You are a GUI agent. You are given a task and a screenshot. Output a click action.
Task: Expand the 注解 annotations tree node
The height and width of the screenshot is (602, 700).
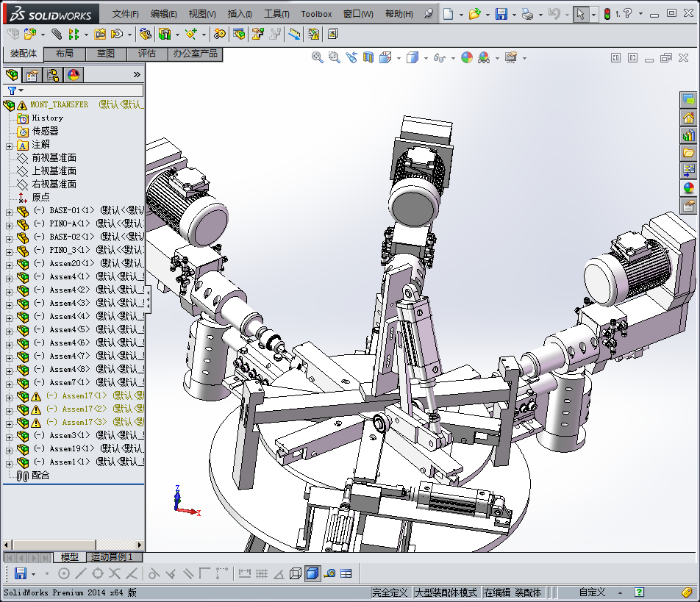[9, 145]
